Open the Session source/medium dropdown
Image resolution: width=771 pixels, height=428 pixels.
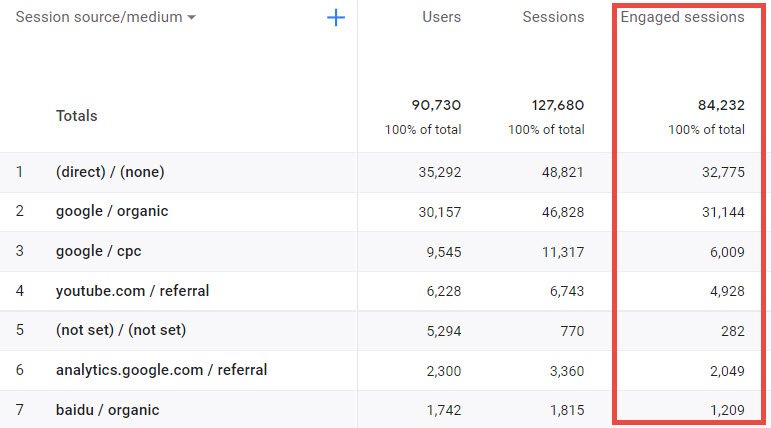(x=106, y=17)
